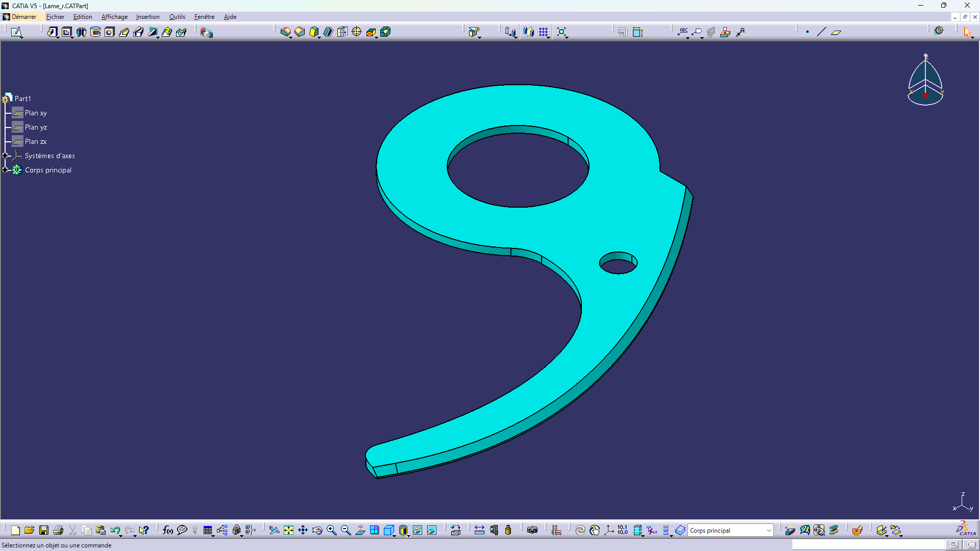Toggle Swap visible space icon
Viewport: 980px width, 551px height.
(x=432, y=531)
